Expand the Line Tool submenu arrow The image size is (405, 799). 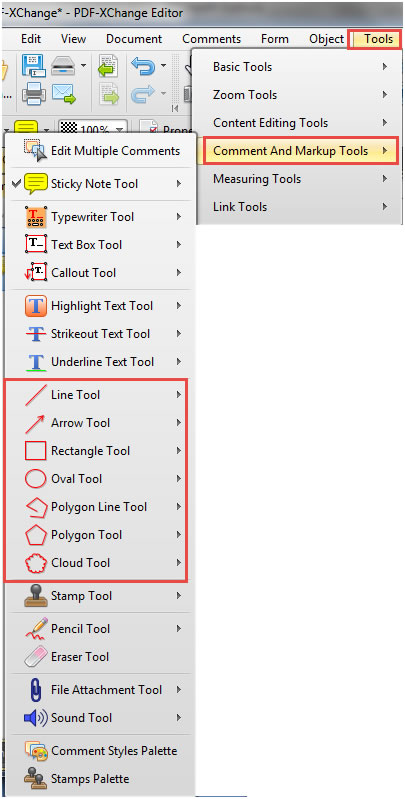pos(179,395)
